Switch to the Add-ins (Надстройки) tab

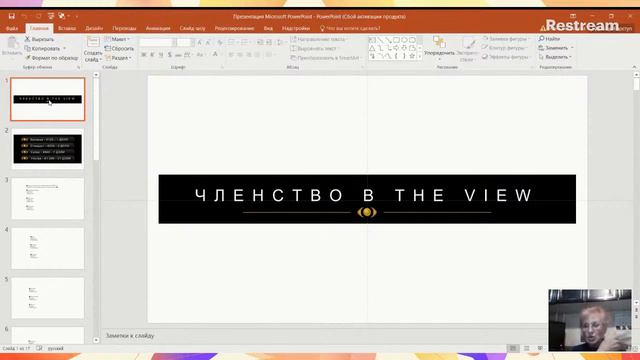(x=296, y=29)
